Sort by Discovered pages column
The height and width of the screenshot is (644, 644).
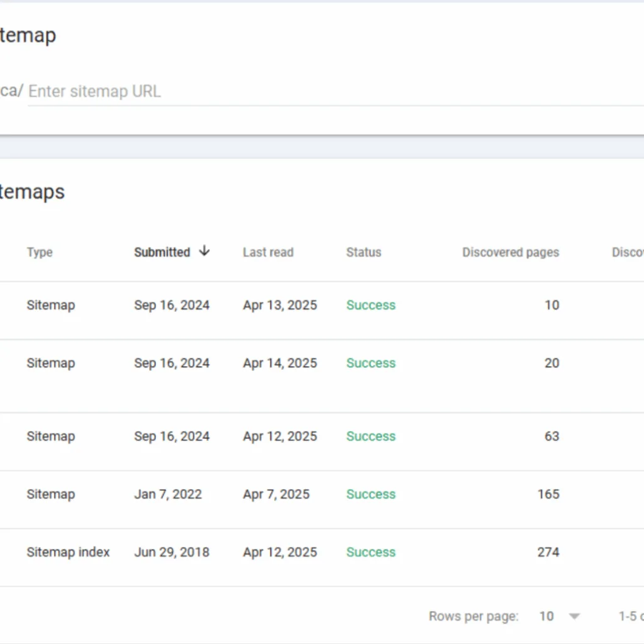pyautogui.click(x=511, y=252)
